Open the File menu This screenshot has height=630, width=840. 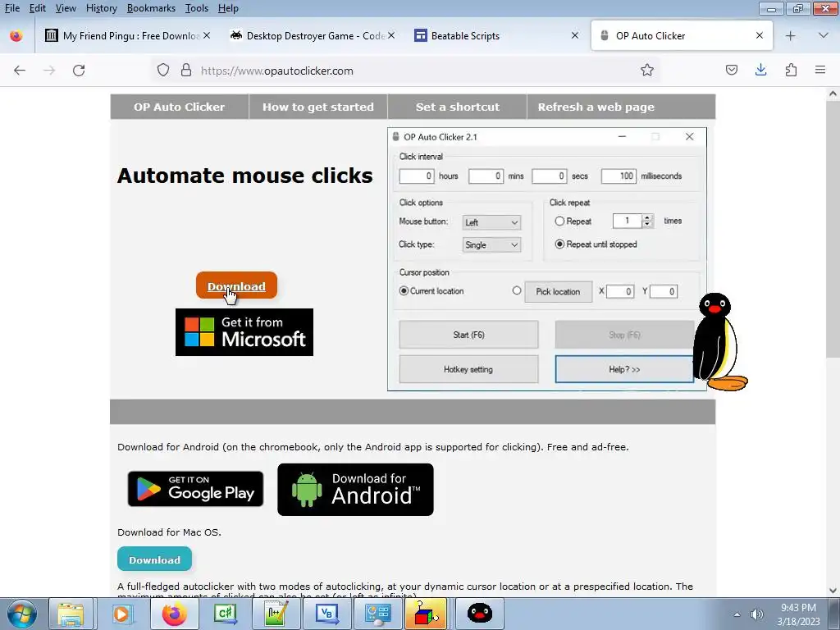pyautogui.click(x=11, y=8)
